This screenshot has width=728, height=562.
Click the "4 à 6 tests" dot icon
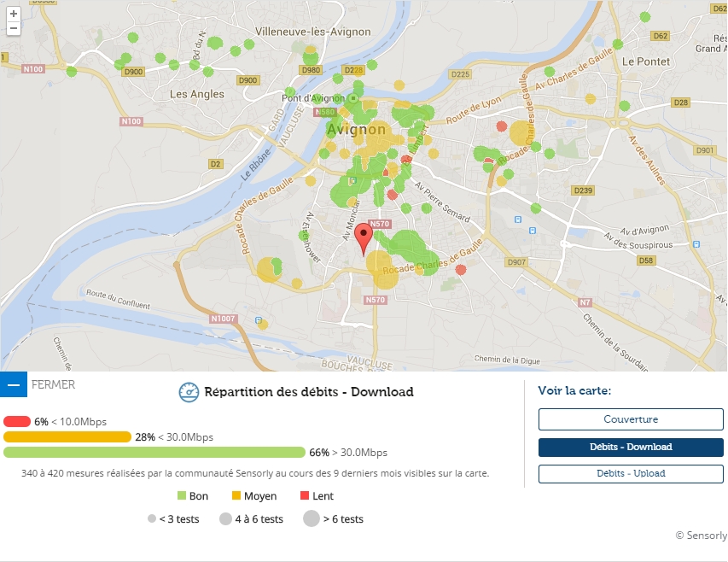224,518
